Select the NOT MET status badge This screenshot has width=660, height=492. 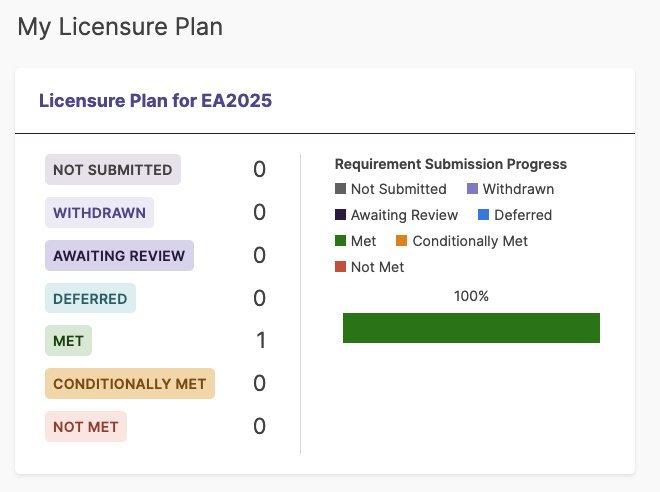pos(86,427)
